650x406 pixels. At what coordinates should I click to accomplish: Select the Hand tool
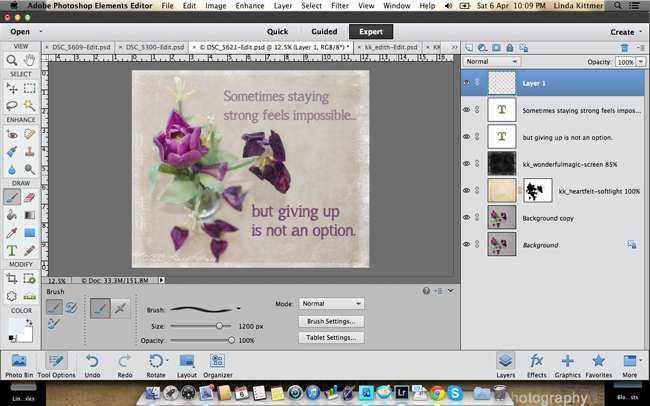[x=29, y=61]
